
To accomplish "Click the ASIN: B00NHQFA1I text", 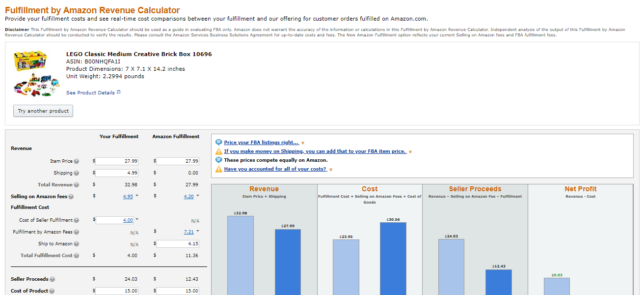I will click(93, 61).
